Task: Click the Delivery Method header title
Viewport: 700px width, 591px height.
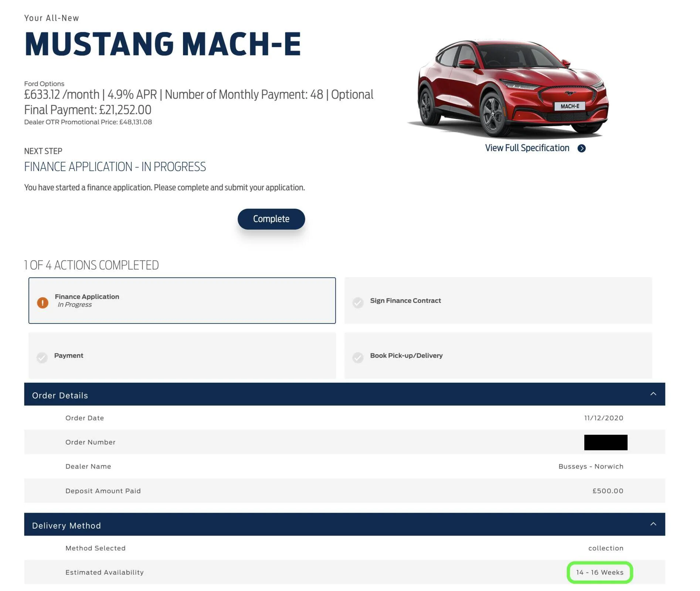Action: [67, 525]
